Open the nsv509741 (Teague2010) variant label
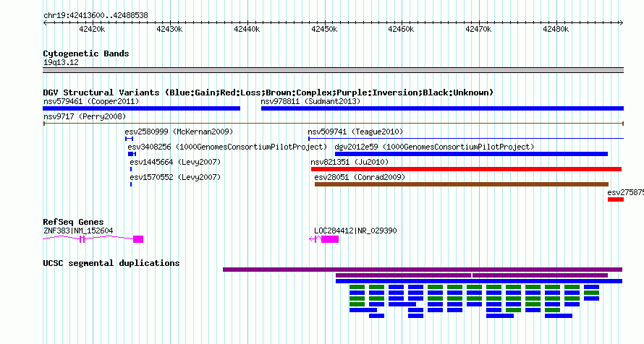Screen dimensions: 644x344 355,132
